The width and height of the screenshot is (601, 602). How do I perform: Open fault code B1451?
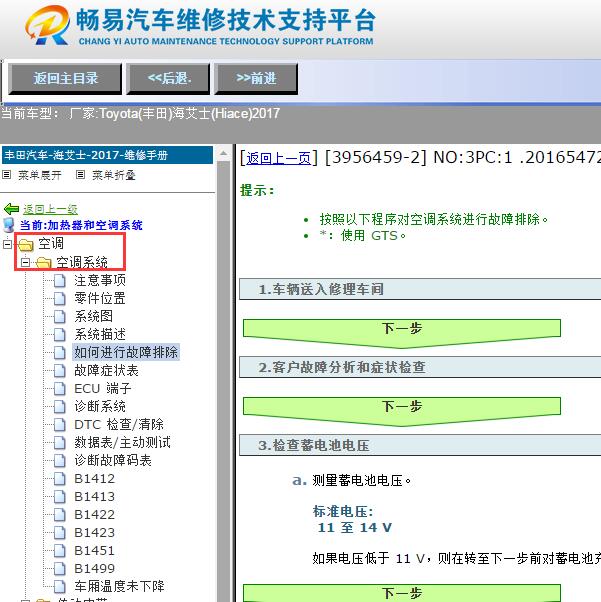pyautogui.click(x=94, y=551)
